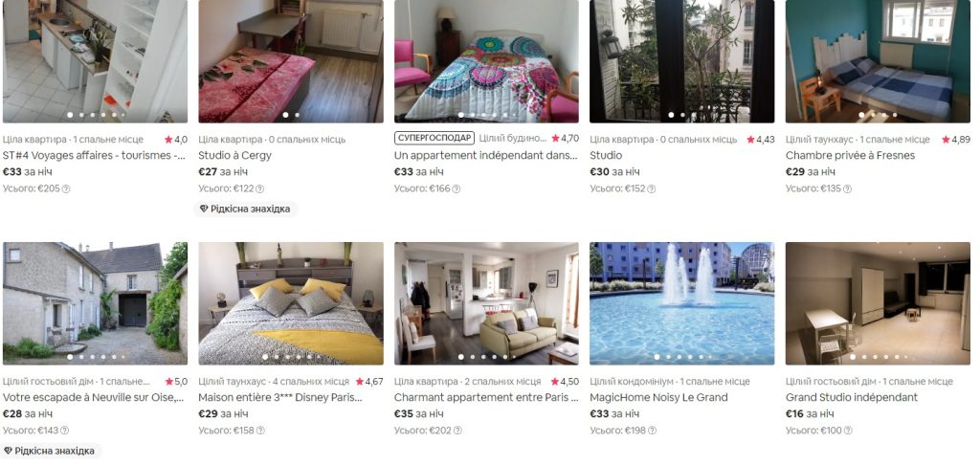Open the Studio à Cergy listing title

235,156
